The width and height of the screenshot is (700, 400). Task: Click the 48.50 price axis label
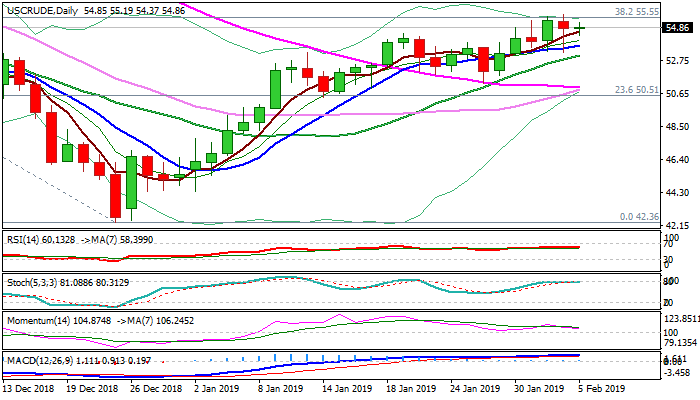[x=676, y=127]
